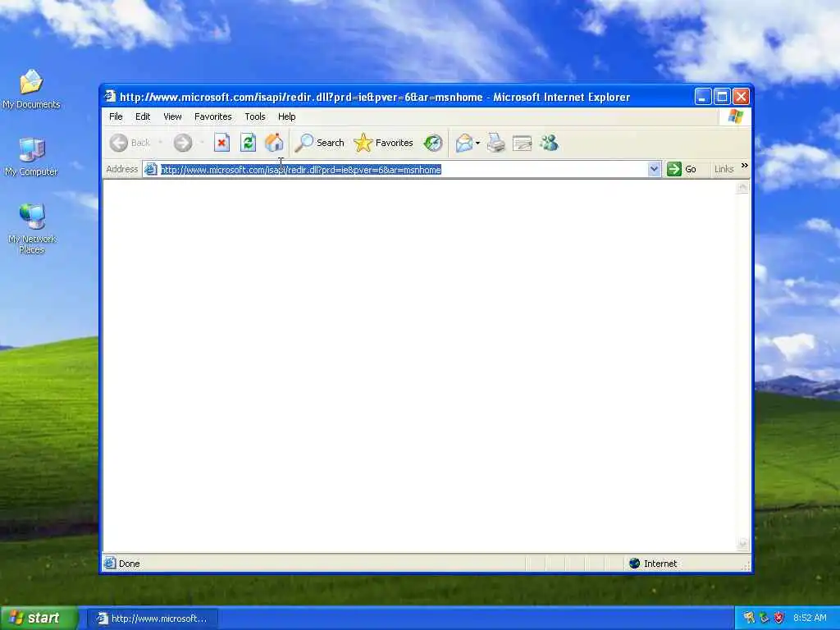
Task: Refresh the page with green arrows icon
Action: click(x=248, y=143)
